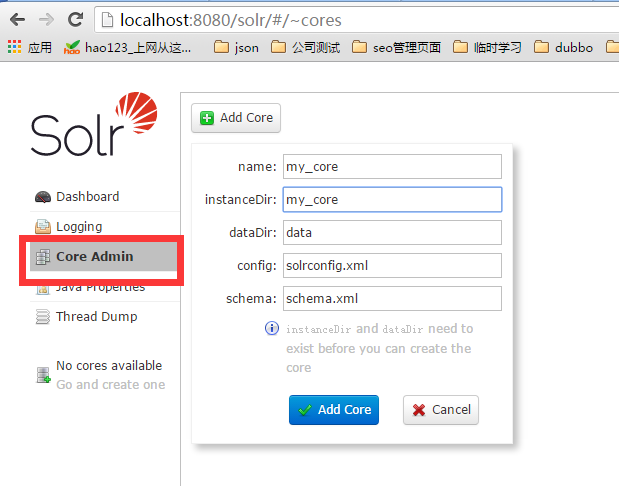Screen dimensions: 619x486
Task: Open the Apps grid bookmark icon
Action: (x=15, y=47)
